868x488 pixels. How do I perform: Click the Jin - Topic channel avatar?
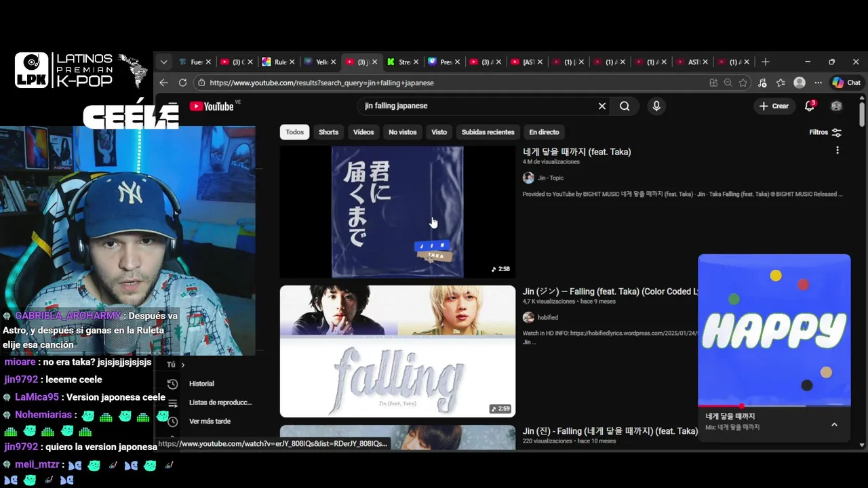528,178
